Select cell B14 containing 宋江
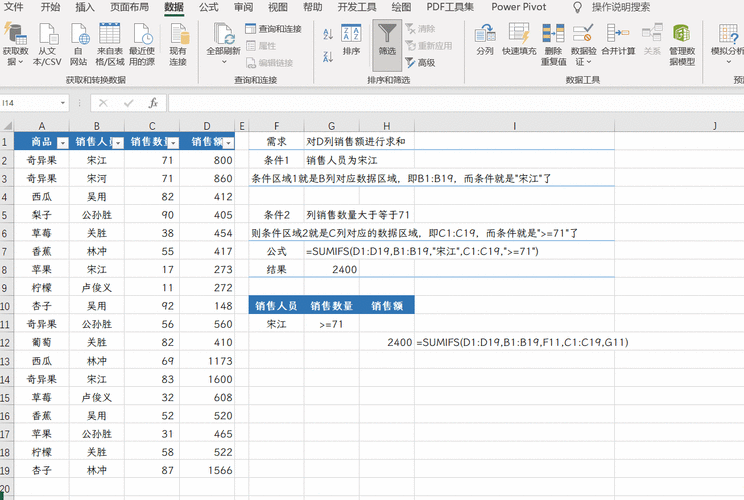 [97, 379]
